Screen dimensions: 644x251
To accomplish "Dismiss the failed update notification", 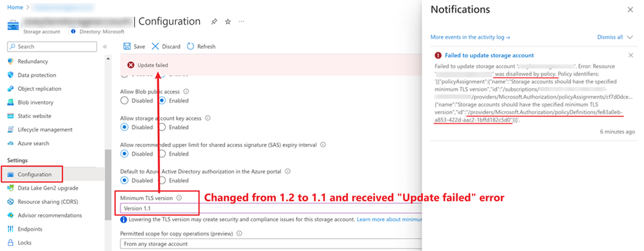I will [631, 55].
